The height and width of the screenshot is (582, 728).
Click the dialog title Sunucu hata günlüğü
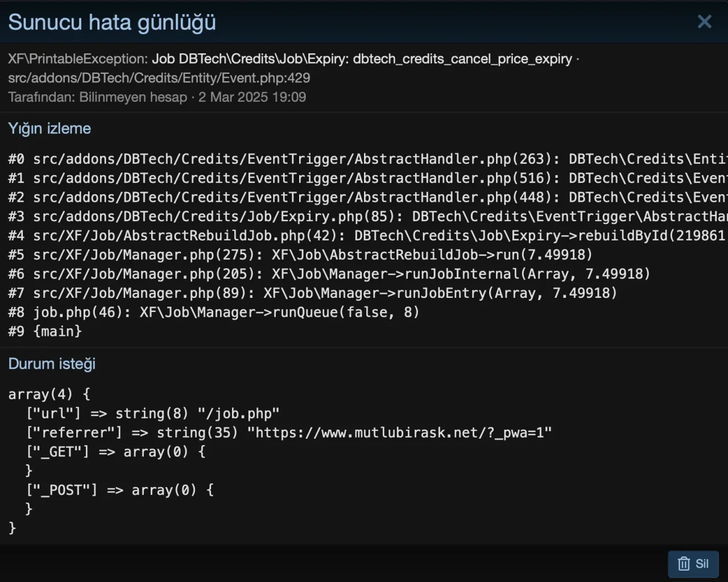coord(112,22)
